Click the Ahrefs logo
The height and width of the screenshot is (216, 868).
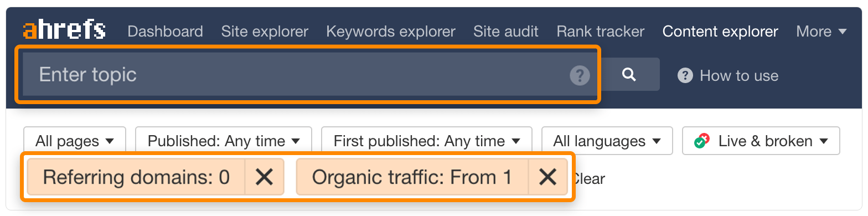click(64, 30)
